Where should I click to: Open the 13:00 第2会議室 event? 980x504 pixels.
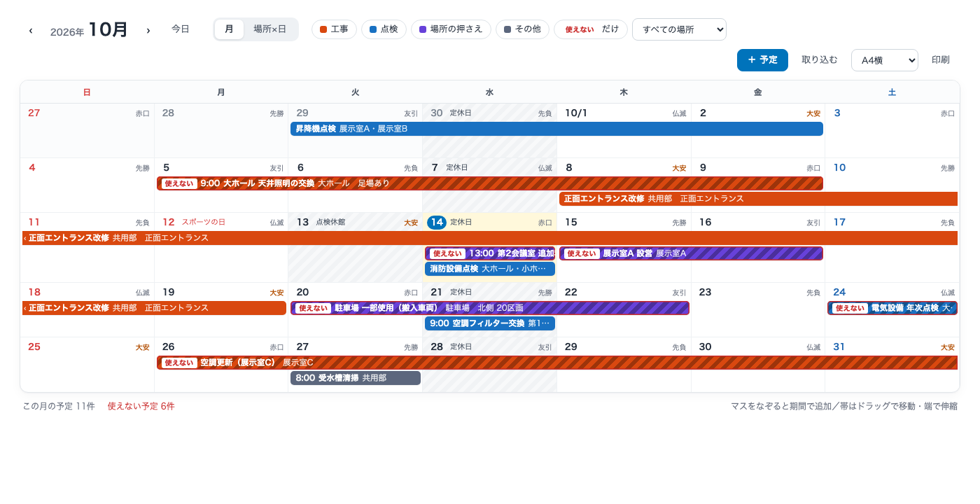click(490, 253)
